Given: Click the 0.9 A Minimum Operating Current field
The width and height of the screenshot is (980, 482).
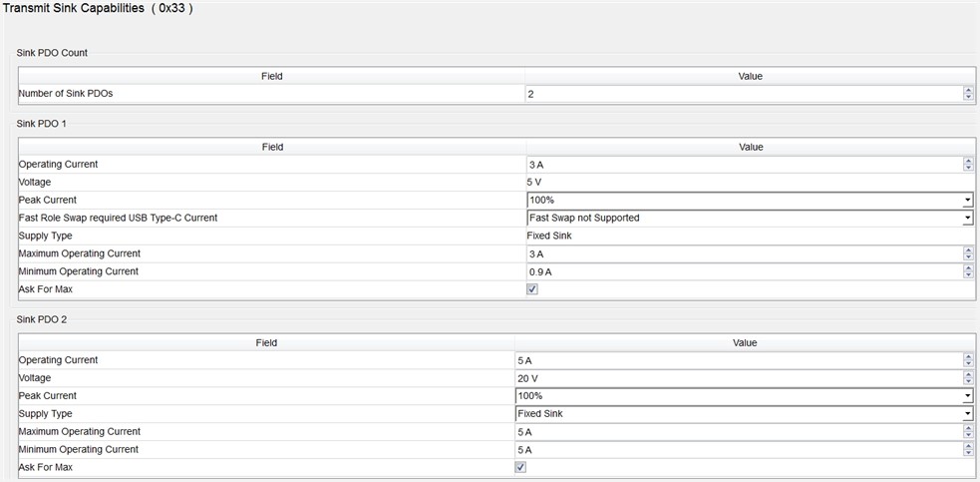Looking at the screenshot, I should tap(743, 272).
